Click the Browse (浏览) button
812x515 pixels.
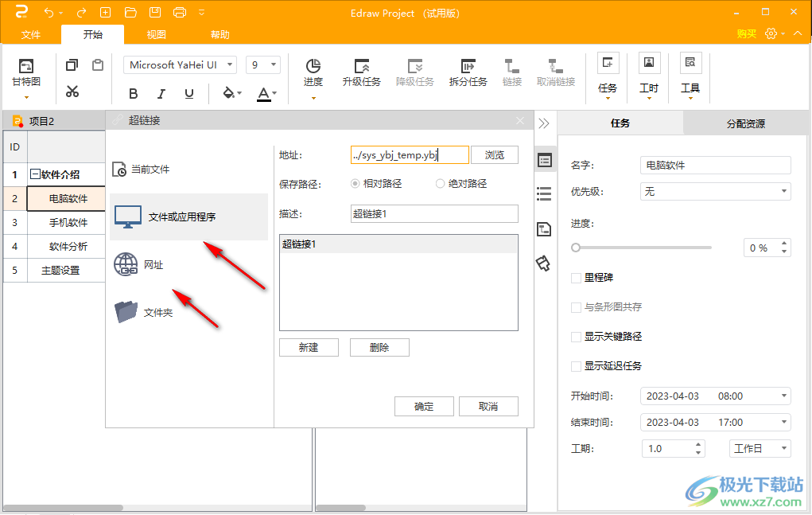coord(495,155)
